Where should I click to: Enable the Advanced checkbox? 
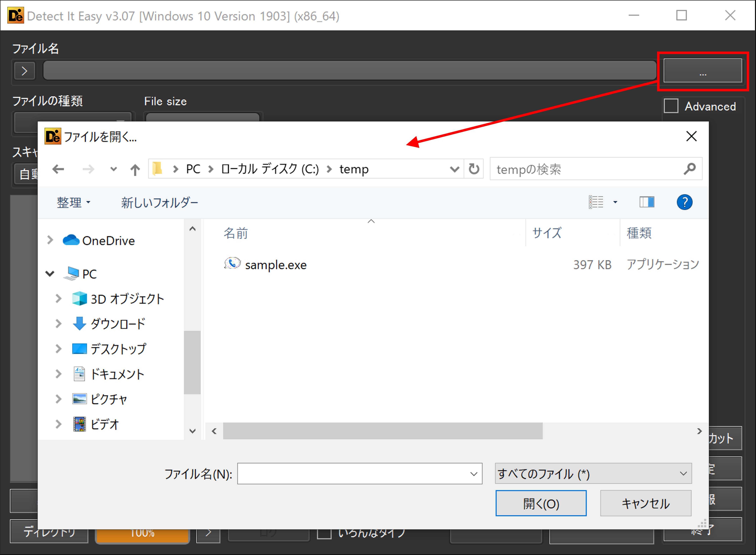671,106
